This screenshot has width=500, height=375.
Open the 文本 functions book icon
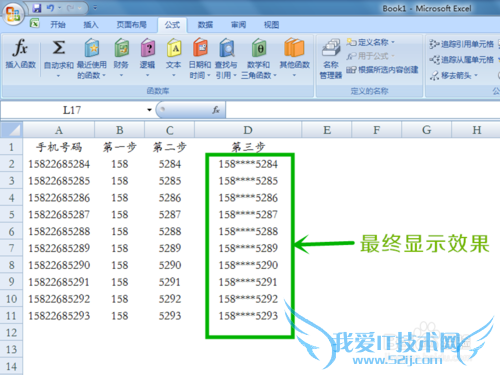174,47
